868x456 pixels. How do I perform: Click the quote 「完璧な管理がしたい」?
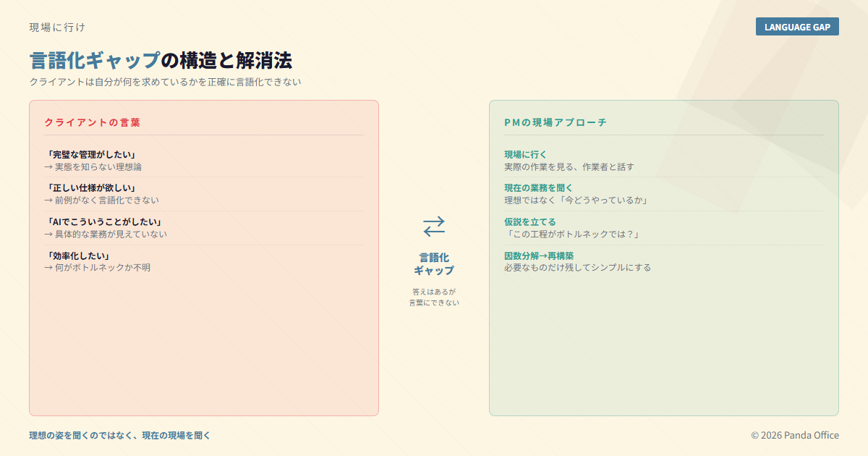point(90,154)
